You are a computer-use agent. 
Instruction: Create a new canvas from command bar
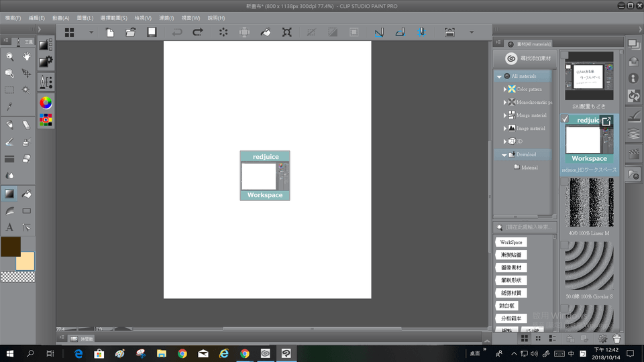(x=110, y=32)
